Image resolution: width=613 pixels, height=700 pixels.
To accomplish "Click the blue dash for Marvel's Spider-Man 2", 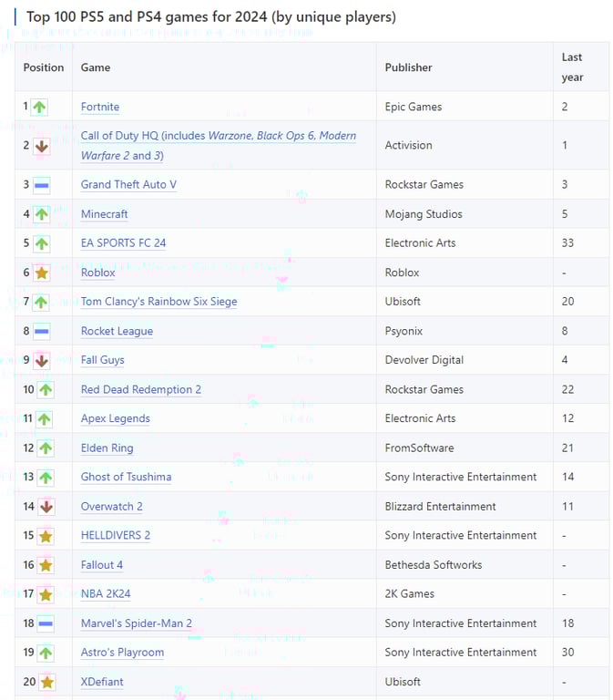I will tap(46, 623).
